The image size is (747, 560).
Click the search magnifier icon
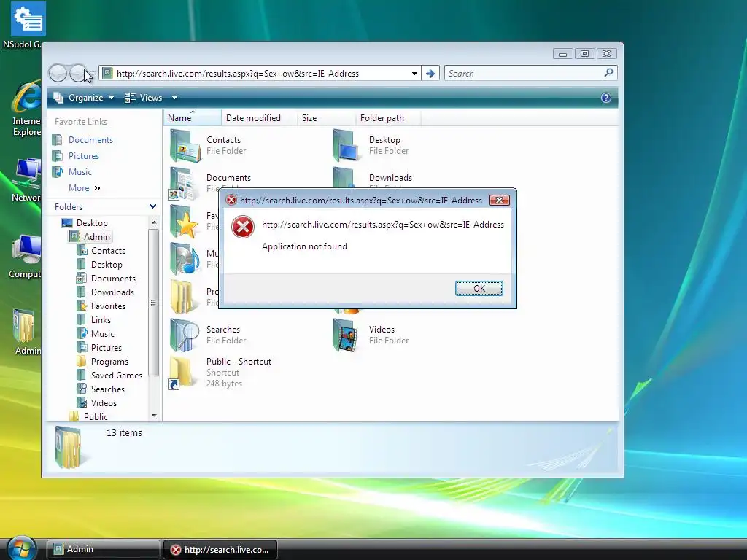(x=608, y=73)
